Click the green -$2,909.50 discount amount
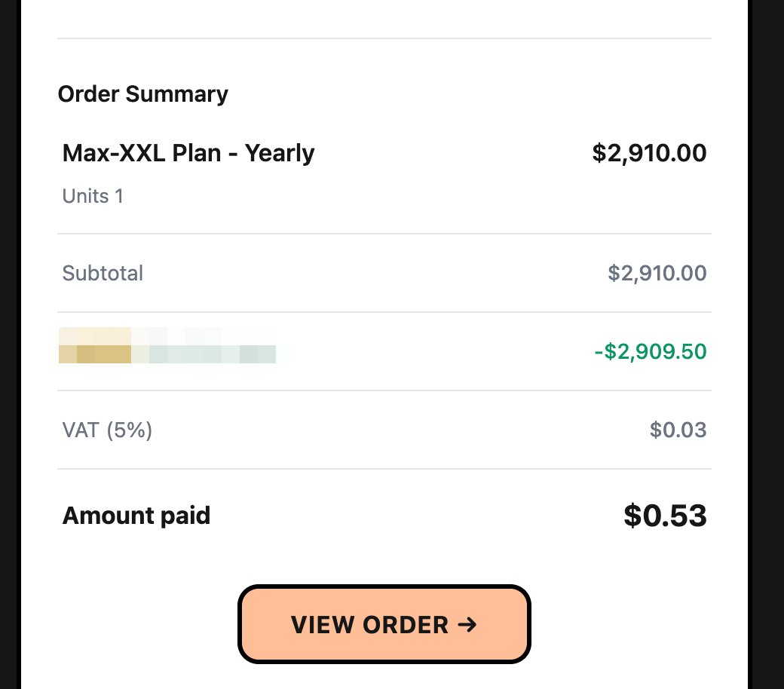 pos(650,351)
